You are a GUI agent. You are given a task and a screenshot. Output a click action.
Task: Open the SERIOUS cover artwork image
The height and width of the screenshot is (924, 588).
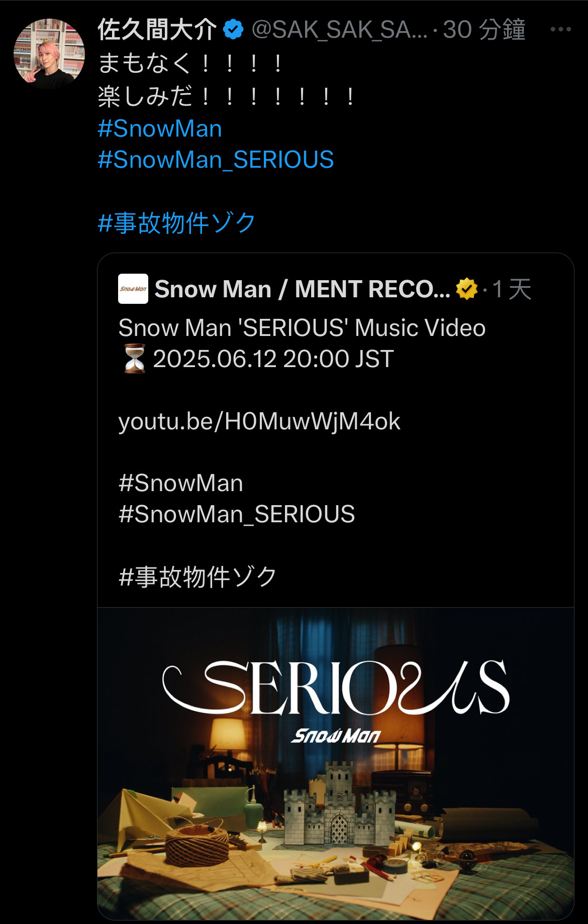pos(336,763)
